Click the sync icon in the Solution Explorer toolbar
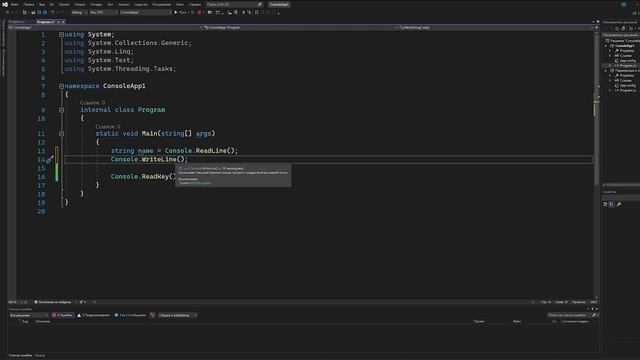The width and height of the screenshot is (640, 360). [623, 29]
